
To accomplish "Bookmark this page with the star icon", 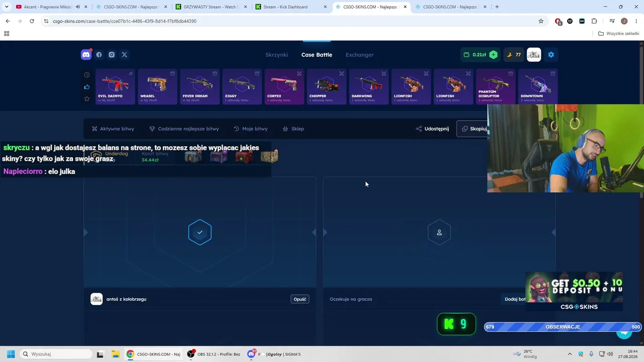I will 541,21.
